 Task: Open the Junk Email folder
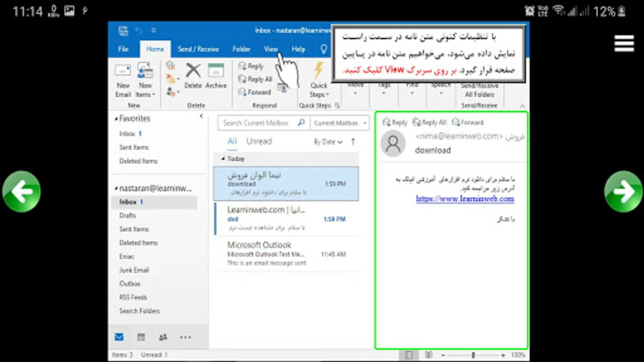[134, 270]
